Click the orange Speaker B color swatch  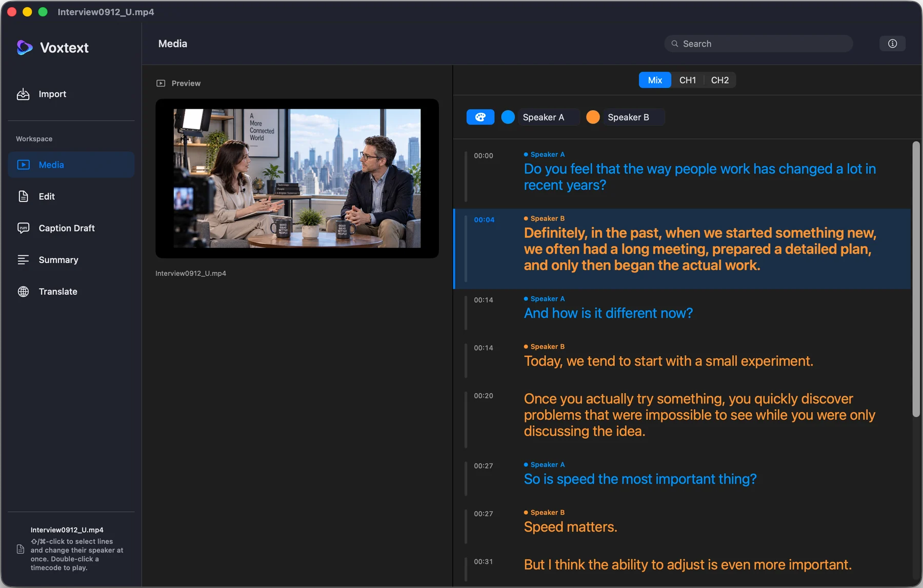coord(593,117)
